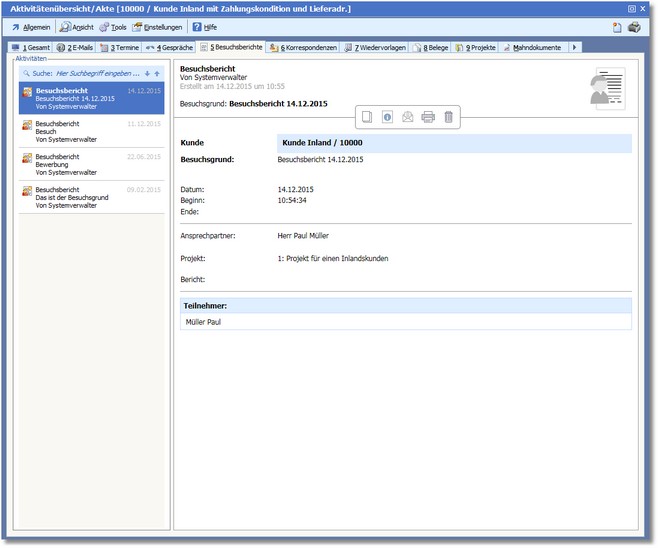
Task: Open the Hilfe menu
Action: (x=204, y=27)
